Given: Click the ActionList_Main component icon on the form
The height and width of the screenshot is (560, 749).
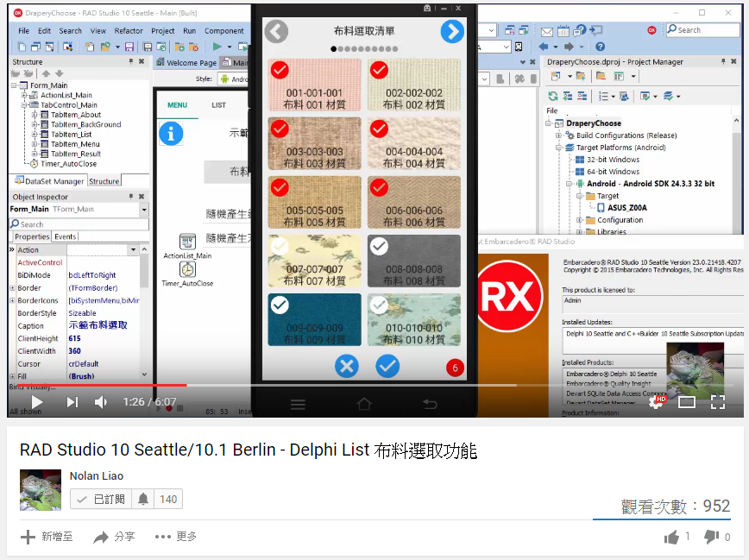Looking at the screenshot, I should [x=187, y=242].
